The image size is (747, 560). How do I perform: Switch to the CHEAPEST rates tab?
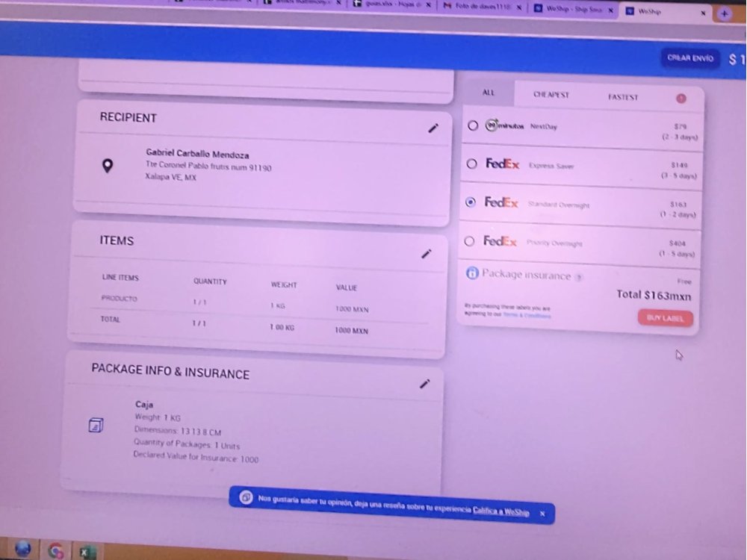click(551, 94)
